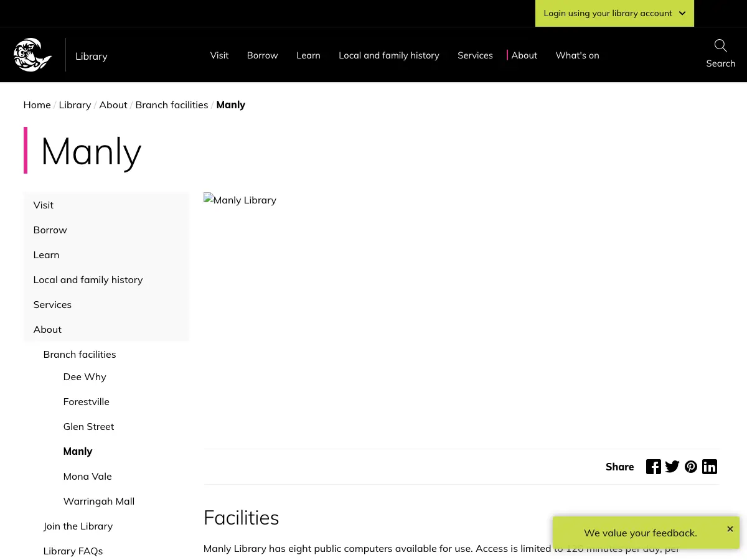This screenshot has width=747, height=560.
Task: Select Local and family history in sidebar
Action: pyautogui.click(x=106, y=279)
